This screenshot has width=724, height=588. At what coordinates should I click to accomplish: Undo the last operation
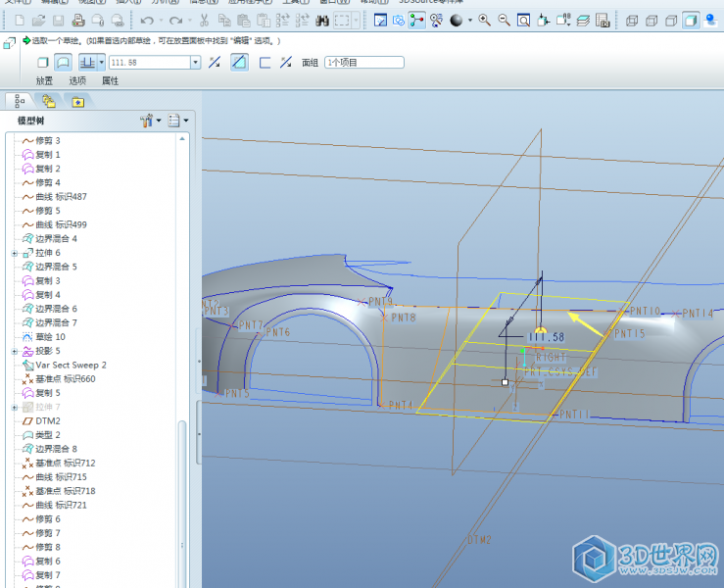[x=147, y=21]
